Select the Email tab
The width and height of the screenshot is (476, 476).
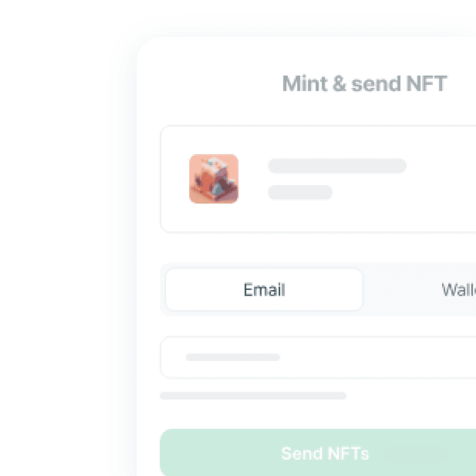click(x=264, y=289)
